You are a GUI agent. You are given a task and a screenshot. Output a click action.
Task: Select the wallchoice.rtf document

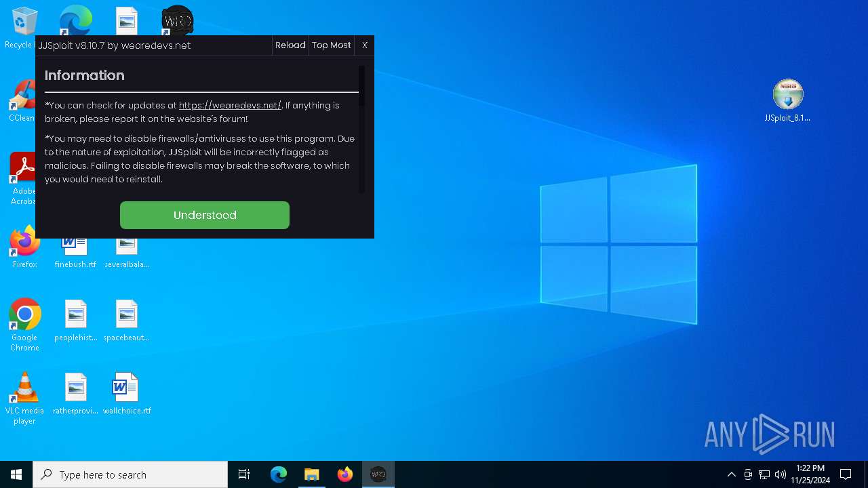(127, 394)
